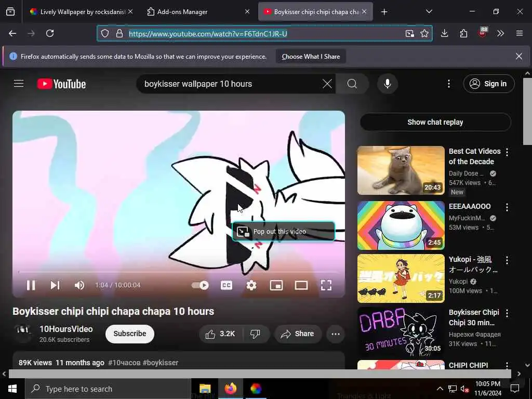Like the video thumbs up
This screenshot has width=532, height=399.
pyautogui.click(x=220, y=334)
